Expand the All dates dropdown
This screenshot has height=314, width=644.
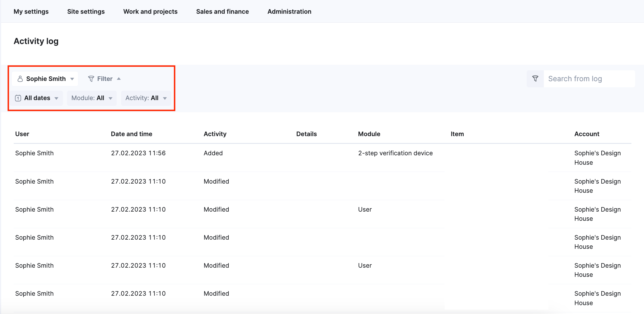37,98
